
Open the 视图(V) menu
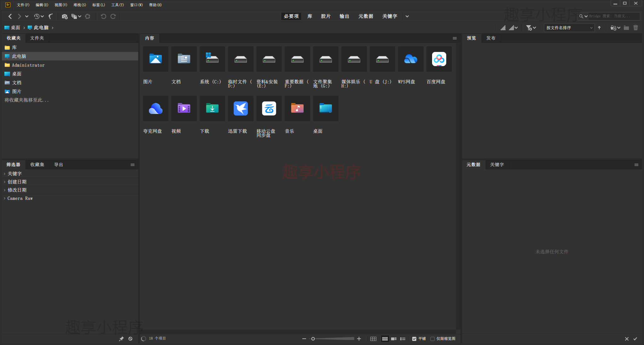61,5
